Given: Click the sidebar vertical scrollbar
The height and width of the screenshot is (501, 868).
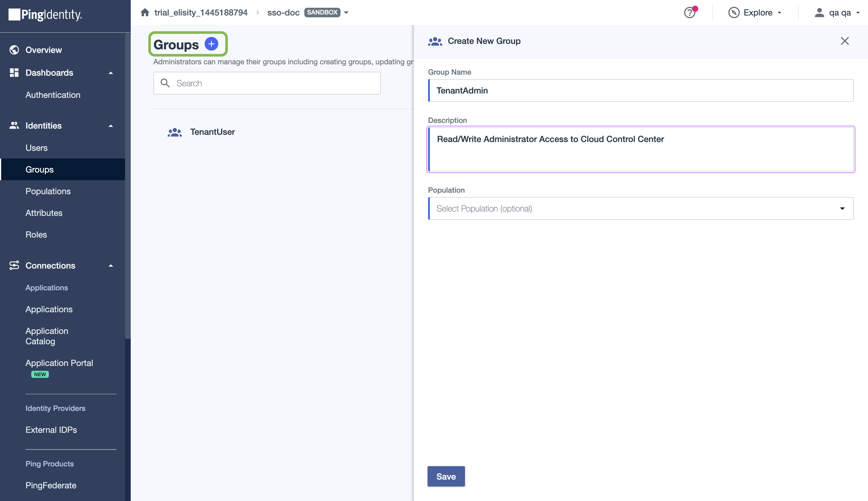Looking at the screenshot, I should (128, 186).
